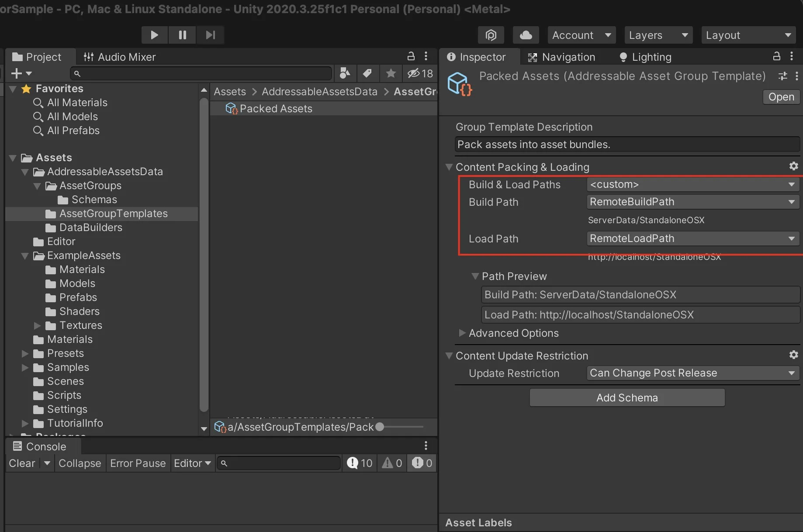
Task: Expand Advanced Options foldout
Action: click(462, 333)
